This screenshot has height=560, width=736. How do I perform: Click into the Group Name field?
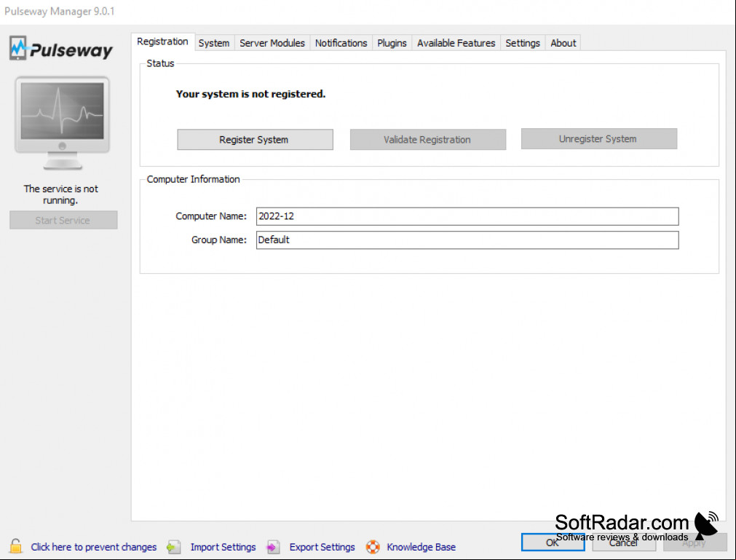click(467, 240)
